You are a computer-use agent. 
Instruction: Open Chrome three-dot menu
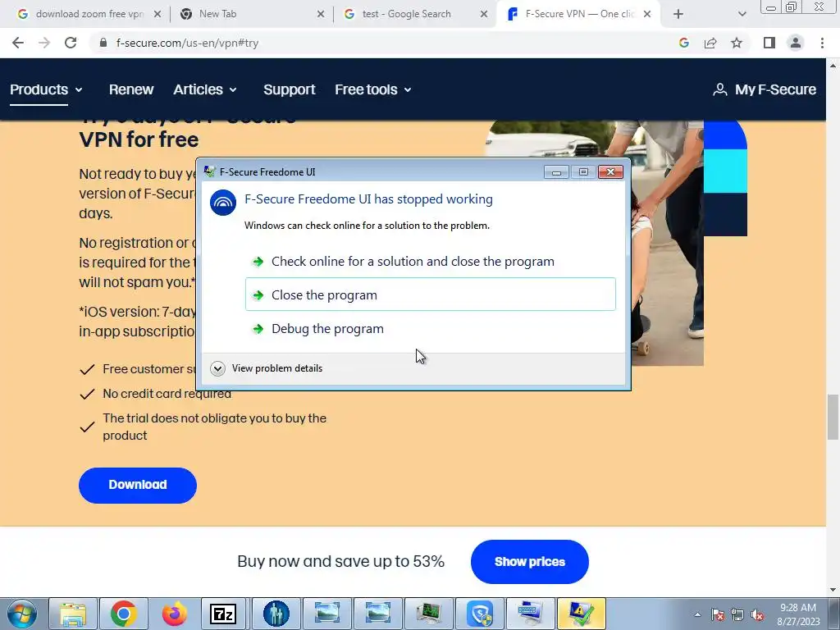[x=822, y=43]
